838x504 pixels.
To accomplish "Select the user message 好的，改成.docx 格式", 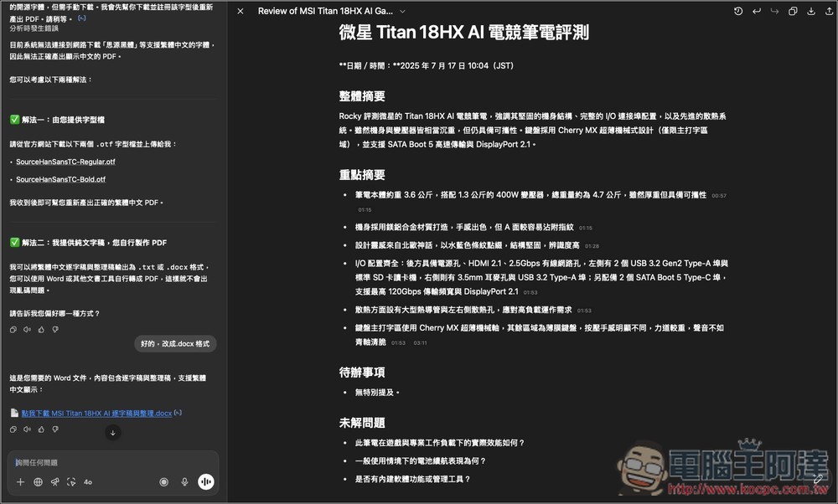I will coord(175,344).
